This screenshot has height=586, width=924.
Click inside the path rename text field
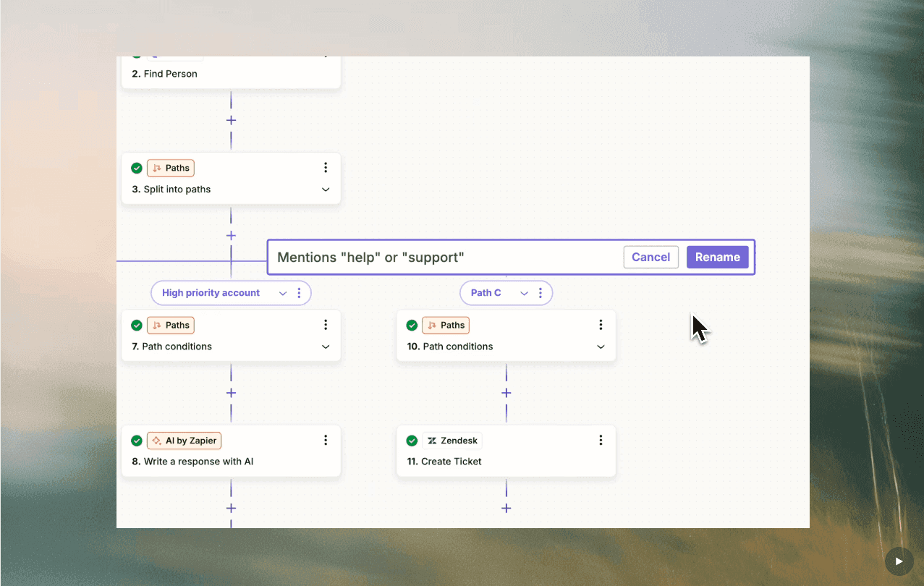point(434,257)
